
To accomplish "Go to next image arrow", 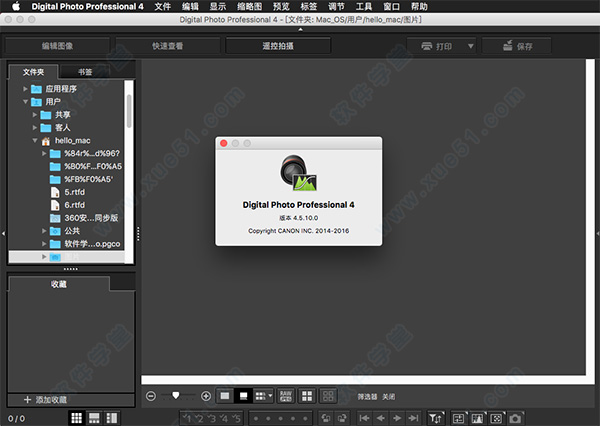I will 397,418.
